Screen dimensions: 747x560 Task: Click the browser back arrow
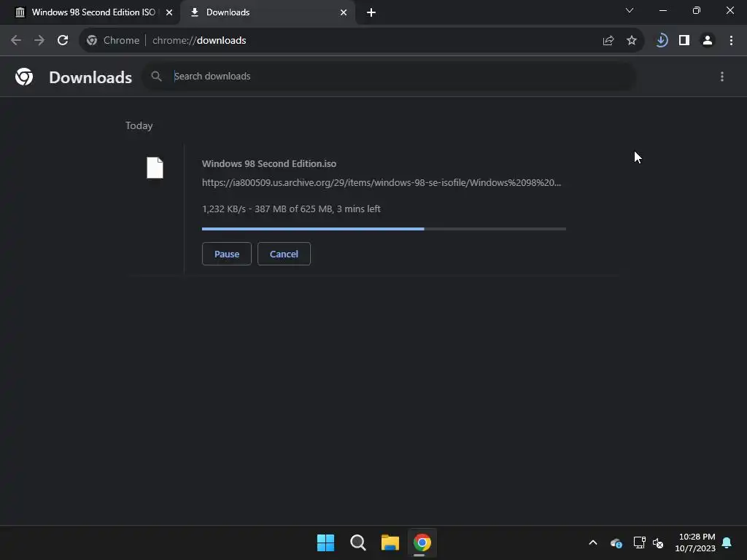pyautogui.click(x=16, y=41)
